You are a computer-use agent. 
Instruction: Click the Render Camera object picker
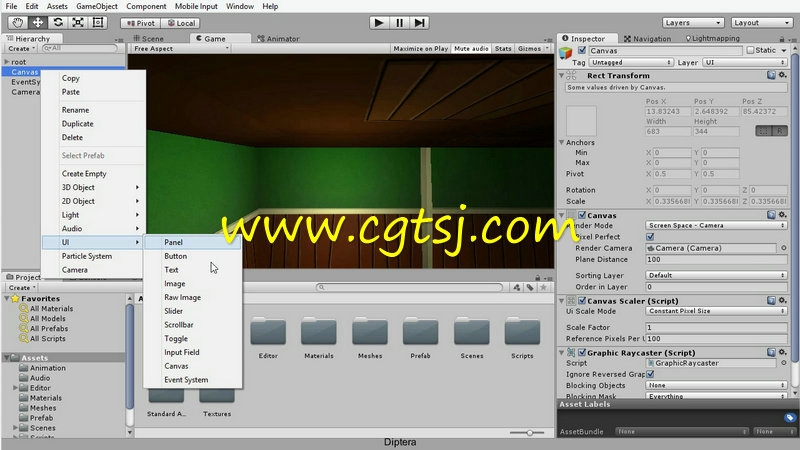pos(784,248)
